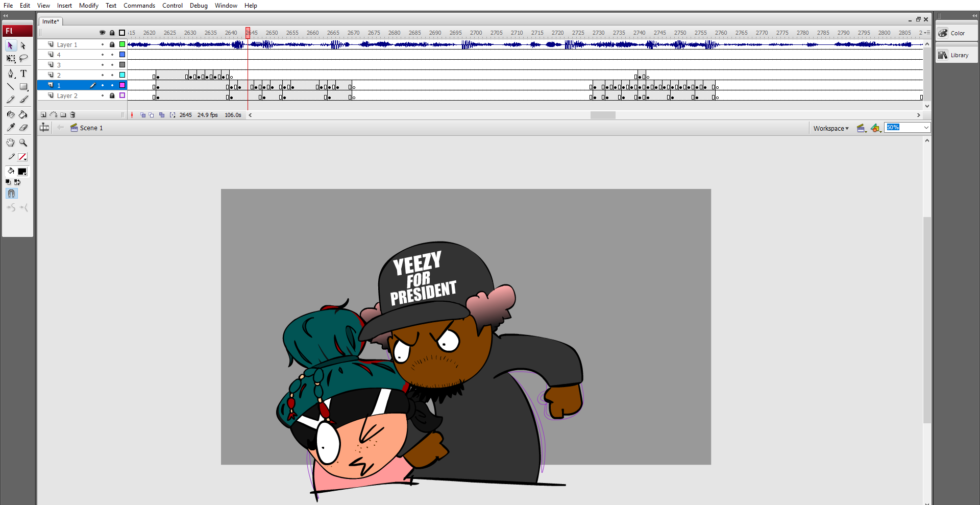Image resolution: width=980 pixels, height=505 pixels.
Task: Expand the zoom percentage dropdown
Action: 926,128
